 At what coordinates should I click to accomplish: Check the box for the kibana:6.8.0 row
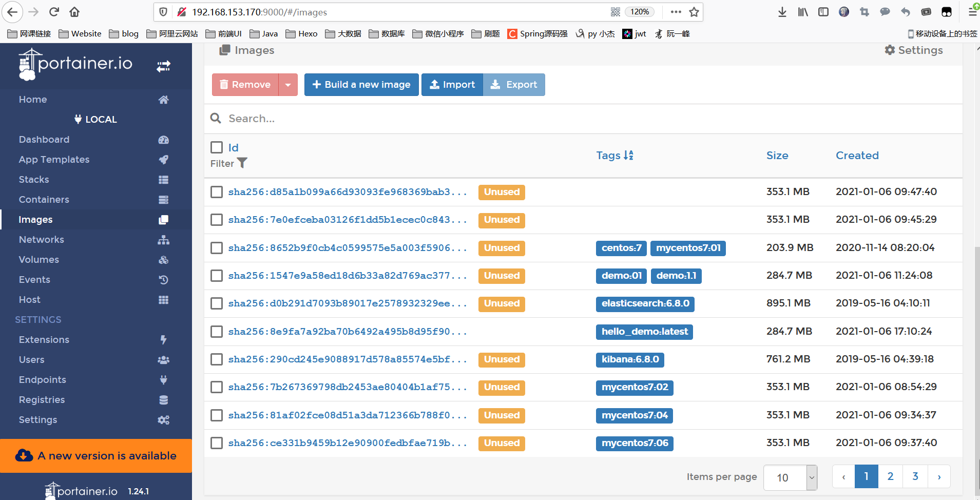tap(217, 359)
